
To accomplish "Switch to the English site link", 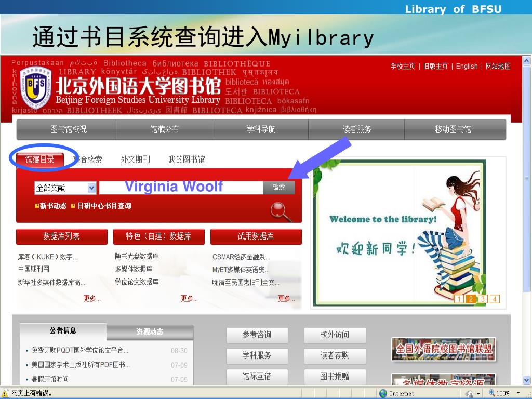I will 467,66.
